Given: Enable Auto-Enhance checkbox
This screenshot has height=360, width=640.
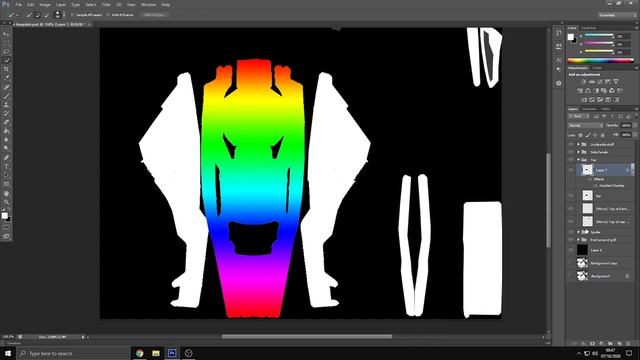Looking at the screenshot, I should coord(108,15).
